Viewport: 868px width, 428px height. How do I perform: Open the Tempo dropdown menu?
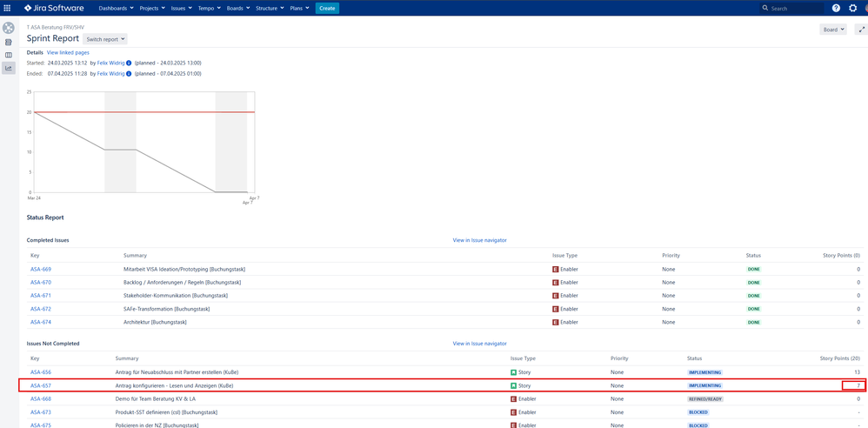coord(210,9)
